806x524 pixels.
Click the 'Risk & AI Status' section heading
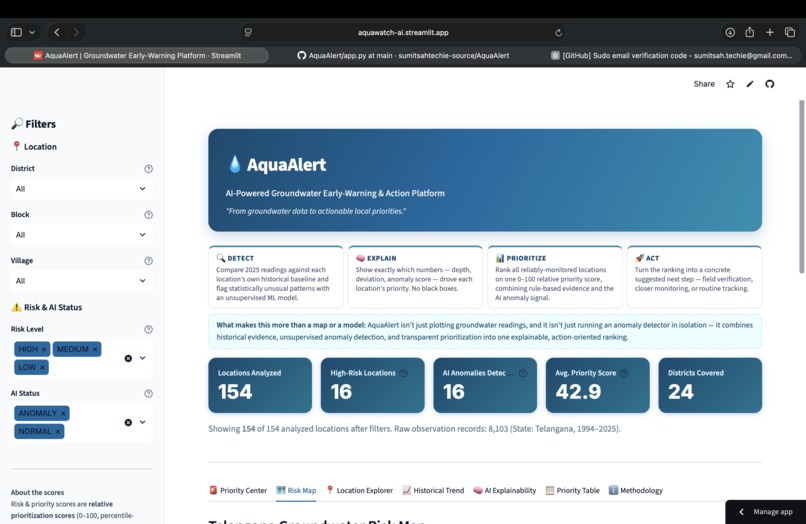(47, 308)
